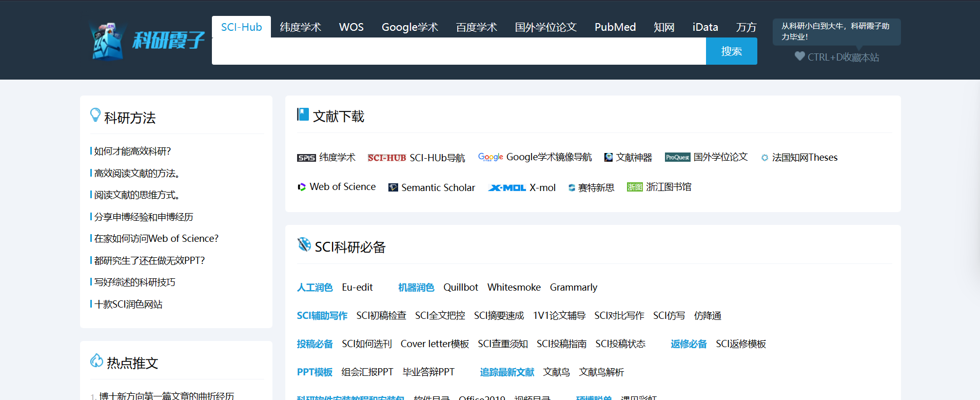Select the SCI-Hub search tab
980x400 pixels.
click(241, 27)
